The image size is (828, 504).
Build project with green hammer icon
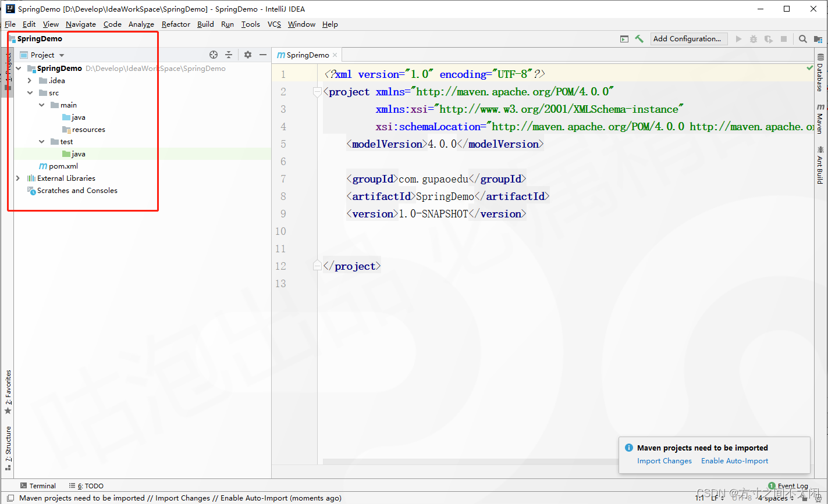tap(639, 39)
